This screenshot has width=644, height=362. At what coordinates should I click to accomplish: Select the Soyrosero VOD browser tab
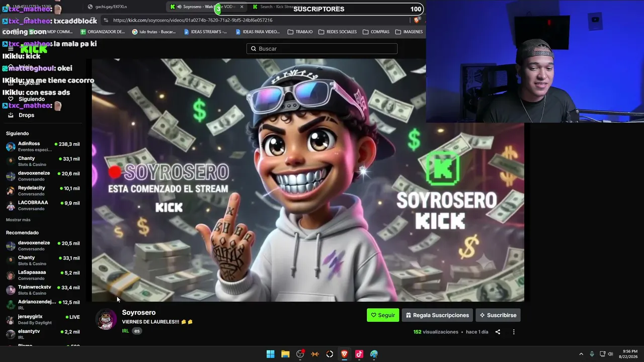click(x=206, y=7)
